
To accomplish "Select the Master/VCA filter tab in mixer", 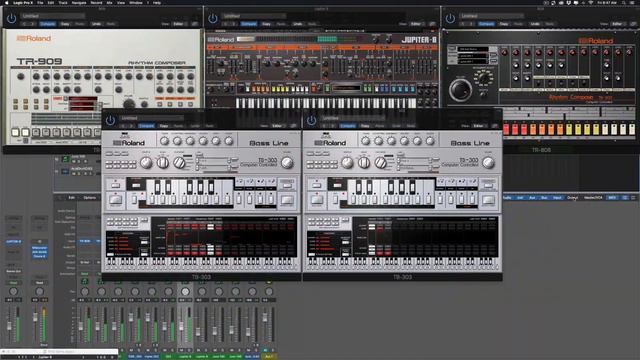I will (x=593, y=198).
